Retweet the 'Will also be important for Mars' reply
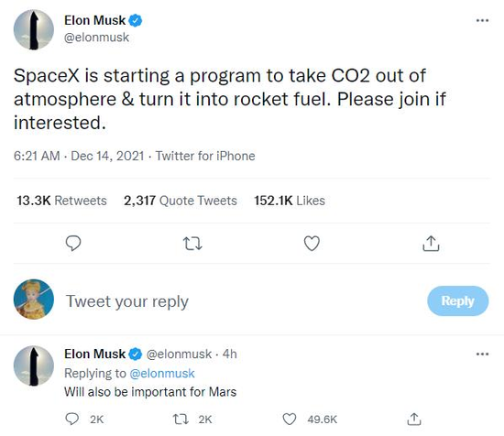Image resolution: width=504 pixels, height=436 pixels. click(x=181, y=420)
